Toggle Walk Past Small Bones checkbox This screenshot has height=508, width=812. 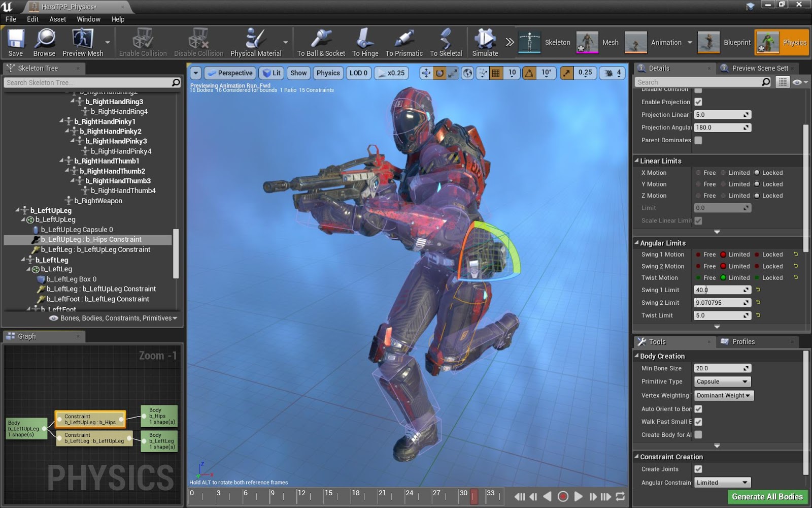(x=698, y=422)
